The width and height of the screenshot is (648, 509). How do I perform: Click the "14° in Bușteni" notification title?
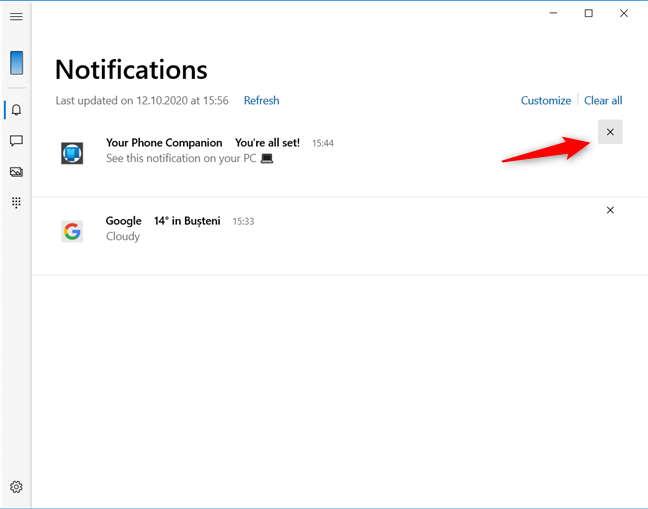pyautogui.click(x=187, y=221)
